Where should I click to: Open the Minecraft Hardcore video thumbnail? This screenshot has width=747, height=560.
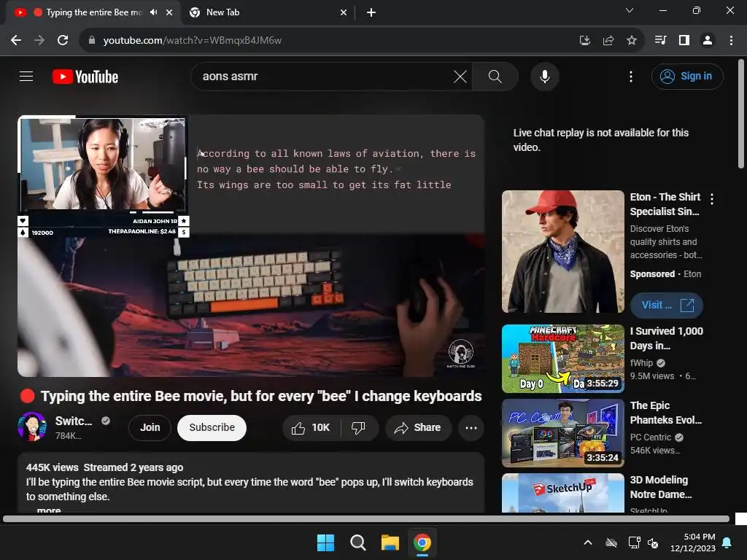point(563,359)
